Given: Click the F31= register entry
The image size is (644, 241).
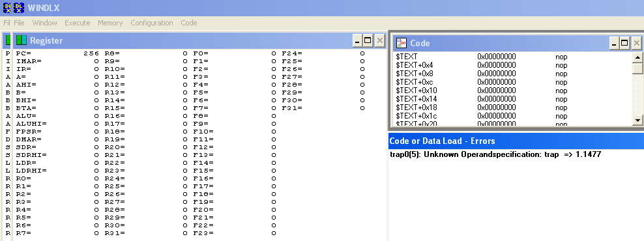Looking at the screenshot, I should point(324,108).
